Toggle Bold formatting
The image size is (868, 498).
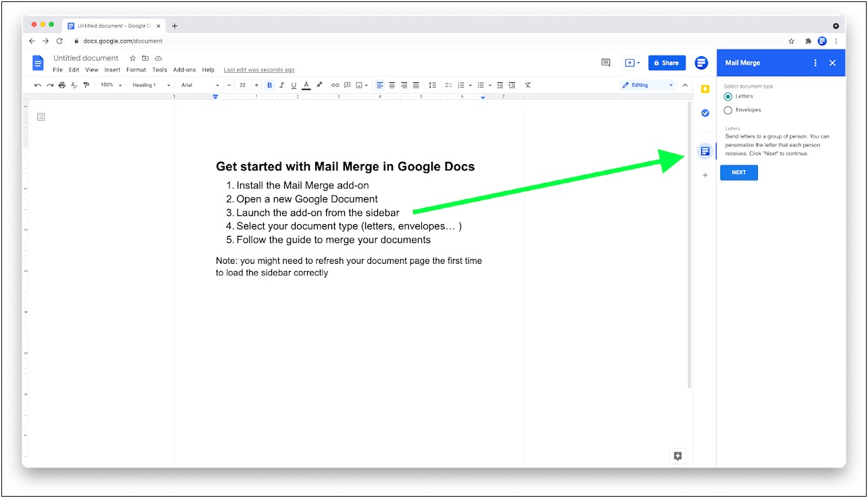pyautogui.click(x=270, y=85)
